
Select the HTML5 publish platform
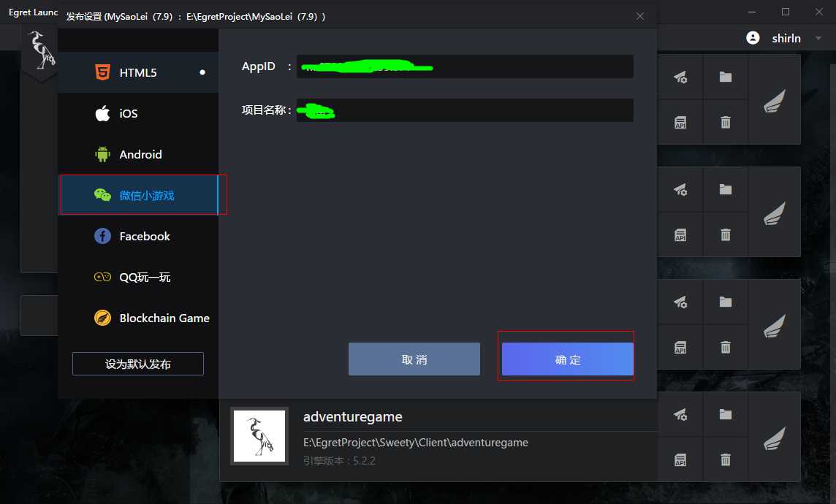[138, 72]
